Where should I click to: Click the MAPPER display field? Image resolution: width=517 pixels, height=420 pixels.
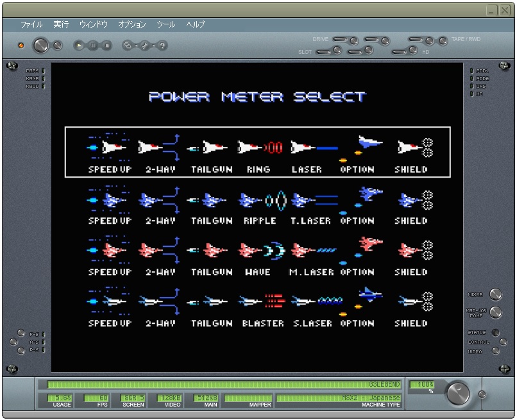tap(248, 398)
